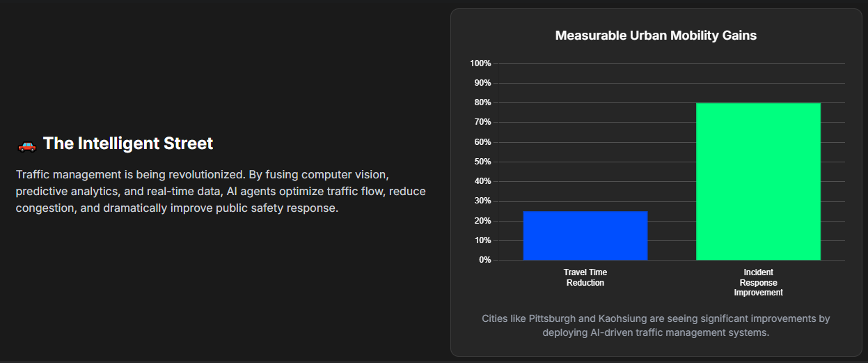Click the 40% y-axis tick label
Viewport: 868px width, 363px height.
point(482,181)
